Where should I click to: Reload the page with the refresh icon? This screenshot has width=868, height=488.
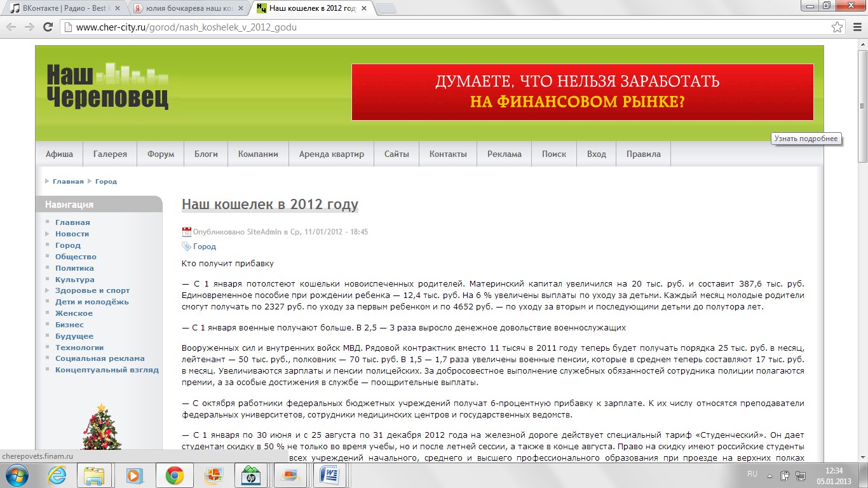click(x=48, y=27)
